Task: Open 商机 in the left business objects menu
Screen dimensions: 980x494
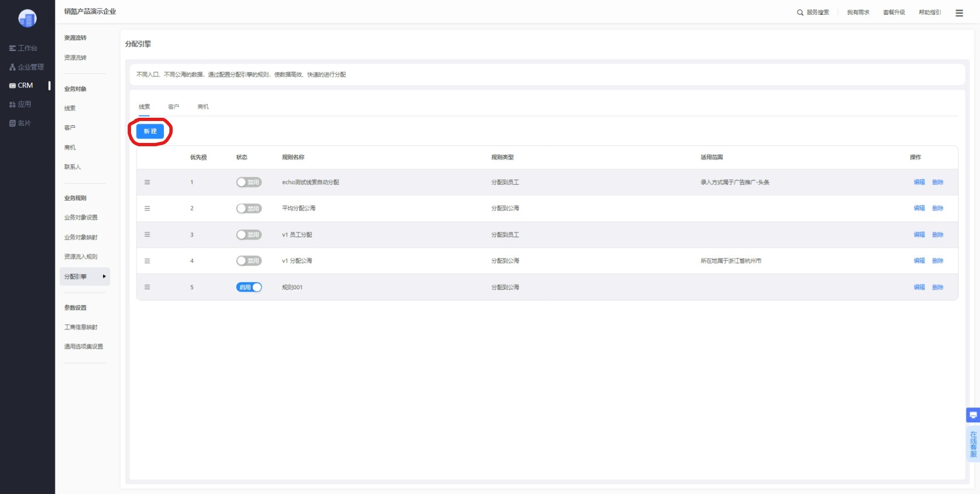Action: click(70, 147)
